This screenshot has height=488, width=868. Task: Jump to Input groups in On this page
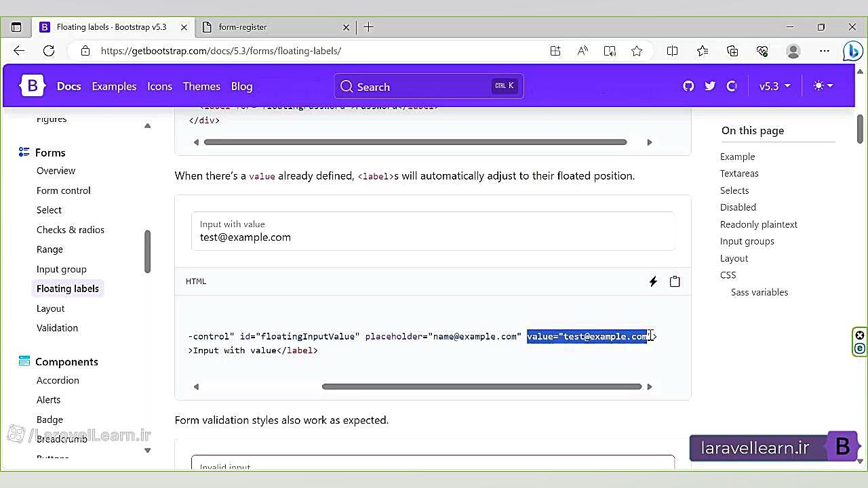click(747, 241)
